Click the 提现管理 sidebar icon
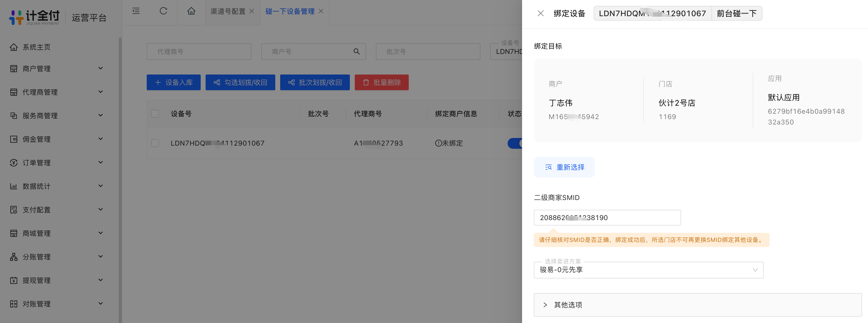The height and width of the screenshot is (323, 868). 13,281
